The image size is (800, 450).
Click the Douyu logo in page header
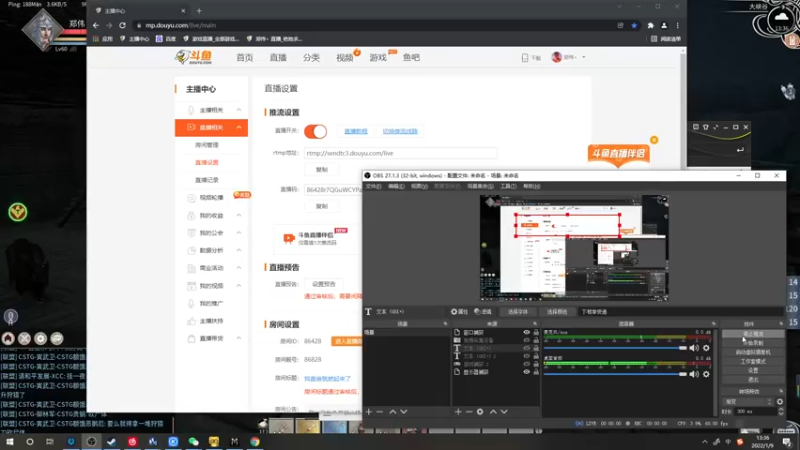click(194, 57)
